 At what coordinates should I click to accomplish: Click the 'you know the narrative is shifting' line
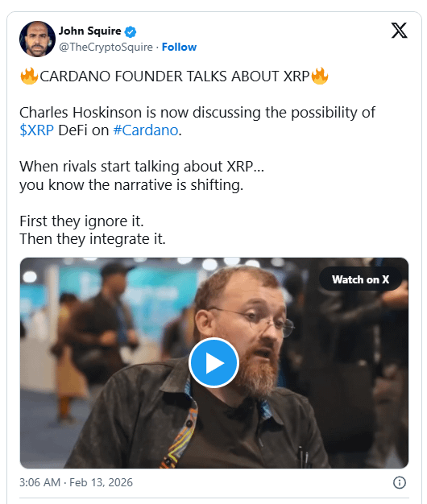[x=131, y=185]
